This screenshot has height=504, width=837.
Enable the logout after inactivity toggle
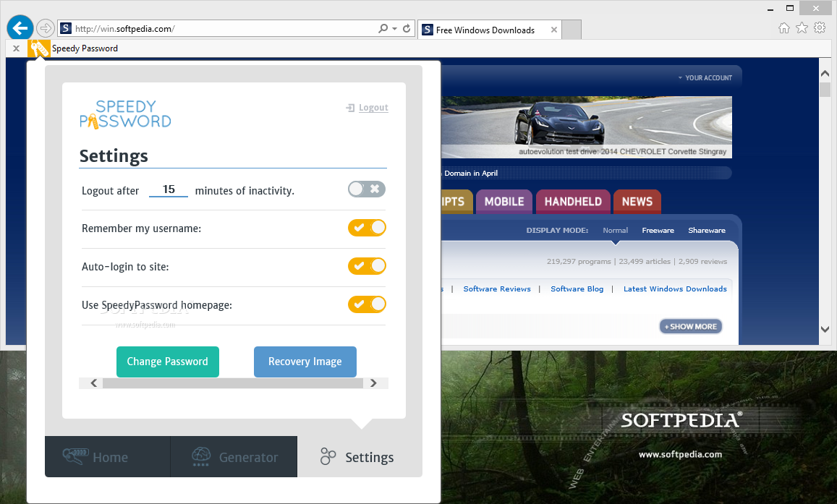[367, 189]
